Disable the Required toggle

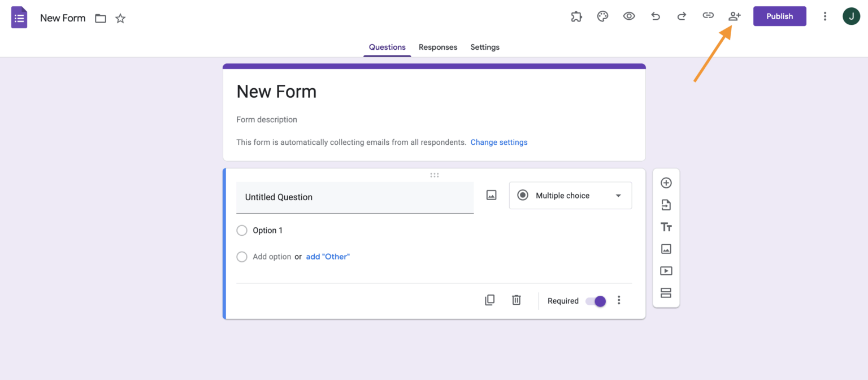594,301
